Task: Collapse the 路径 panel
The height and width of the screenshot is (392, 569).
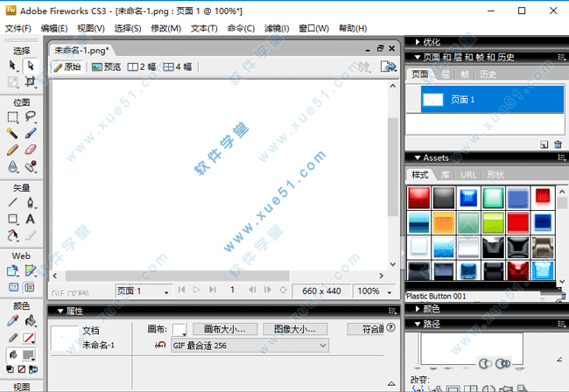Action: tap(418, 325)
